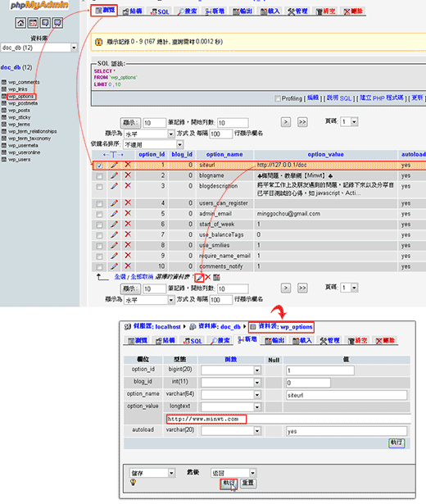Open the doc_db (12) database dropdown
This screenshot has width=426, height=504.
click(x=39, y=48)
